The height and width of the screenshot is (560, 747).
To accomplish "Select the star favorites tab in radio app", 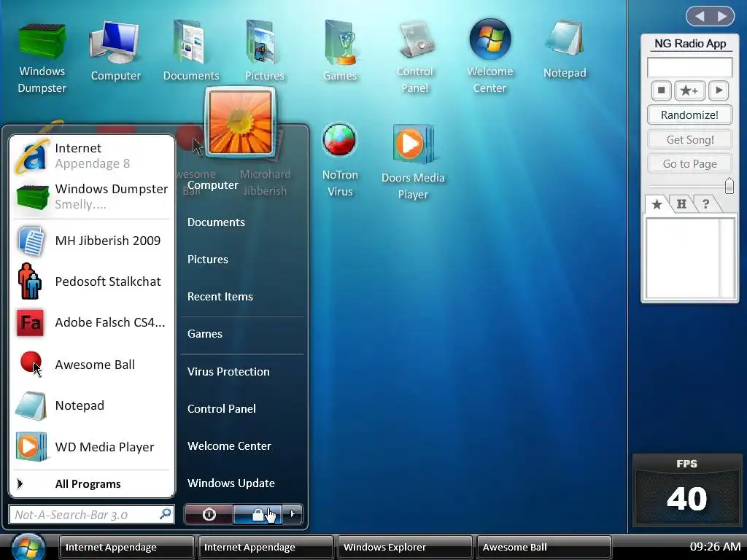I will pos(657,204).
